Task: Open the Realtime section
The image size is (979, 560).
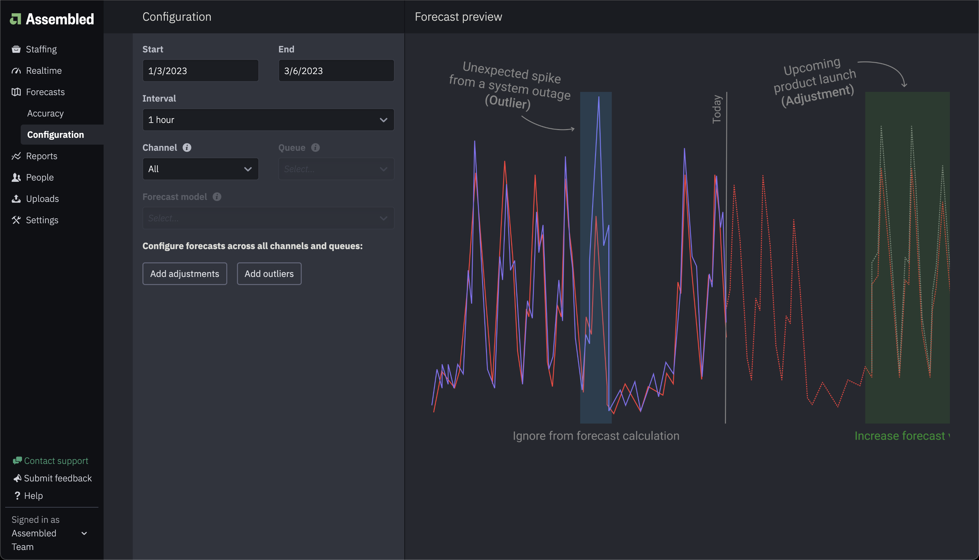Action: pyautogui.click(x=44, y=71)
